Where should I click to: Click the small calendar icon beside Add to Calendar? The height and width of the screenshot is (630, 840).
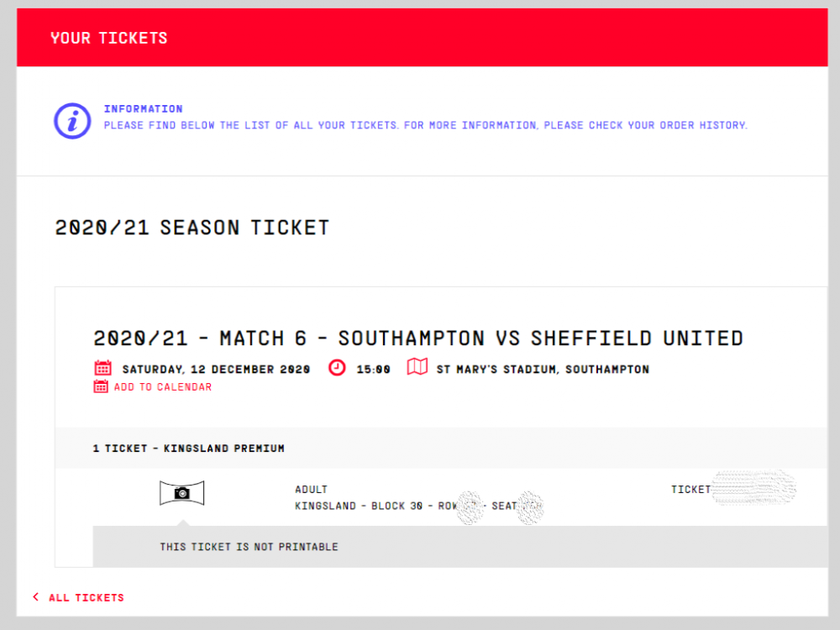[x=101, y=386]
